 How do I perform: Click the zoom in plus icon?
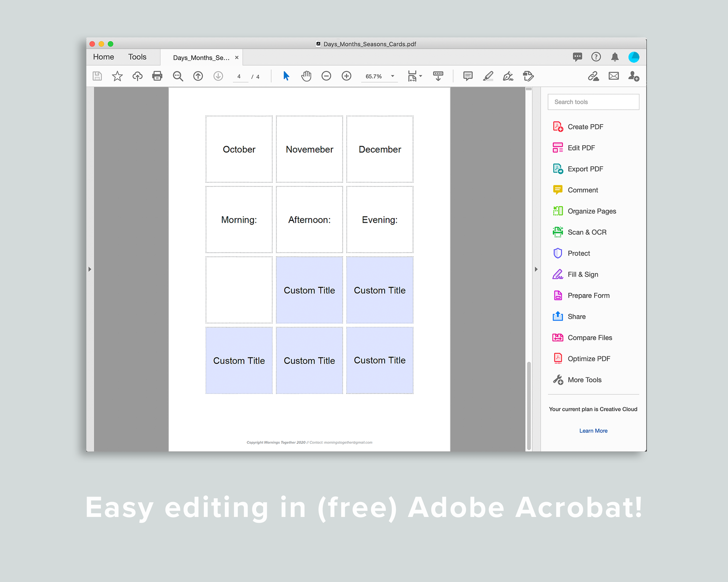(x=346, y=76)
